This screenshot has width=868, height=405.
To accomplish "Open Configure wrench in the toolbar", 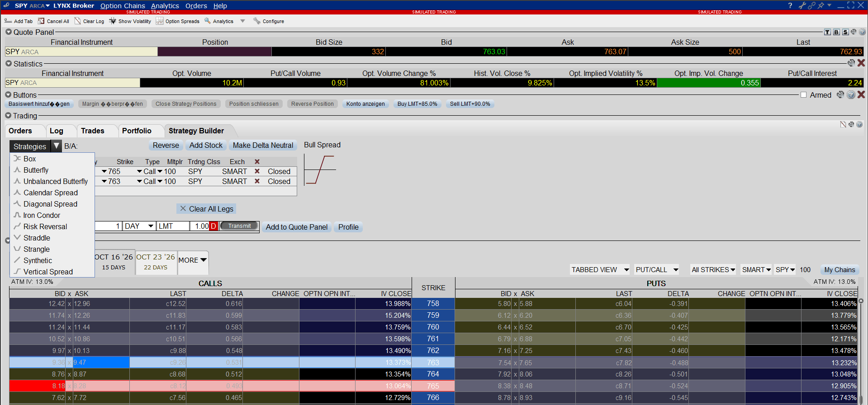I will (x=257, y=21).
